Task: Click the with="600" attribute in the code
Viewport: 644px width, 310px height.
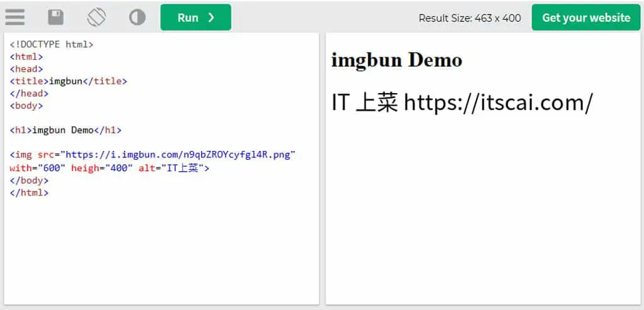Action: point(38,168)
